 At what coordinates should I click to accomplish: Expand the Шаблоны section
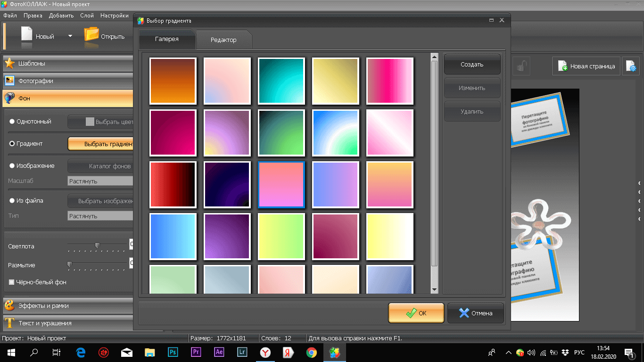pyautogui.click(x=68, y=63)
